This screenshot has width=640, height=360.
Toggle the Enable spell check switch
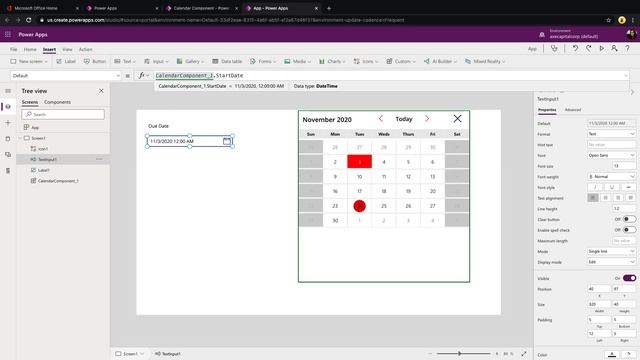pyautogui.click(x=629, y=230)
